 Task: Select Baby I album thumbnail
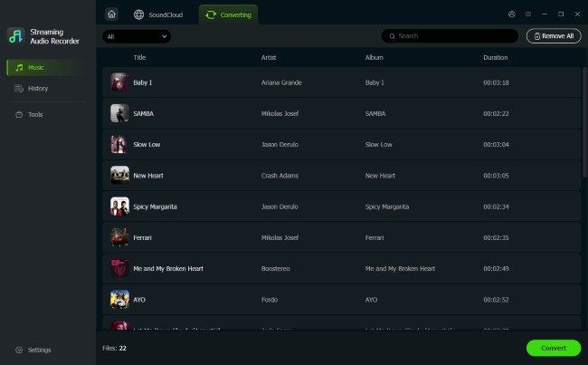tap(119, 82)
